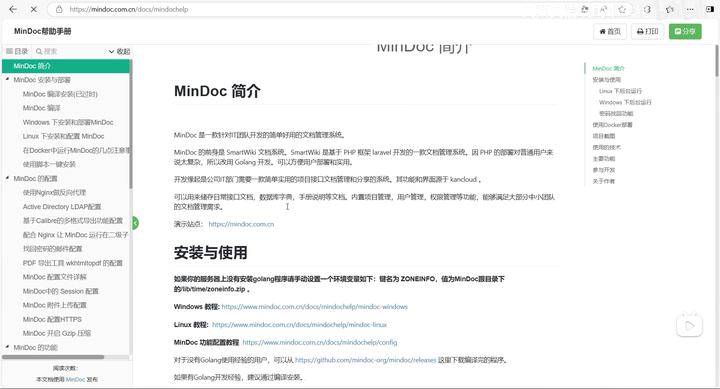Viewport: 720px width, 389px height.
Task: Open the https://mindoc.com.cn demo site link
Action: click(x=241, y=224)
